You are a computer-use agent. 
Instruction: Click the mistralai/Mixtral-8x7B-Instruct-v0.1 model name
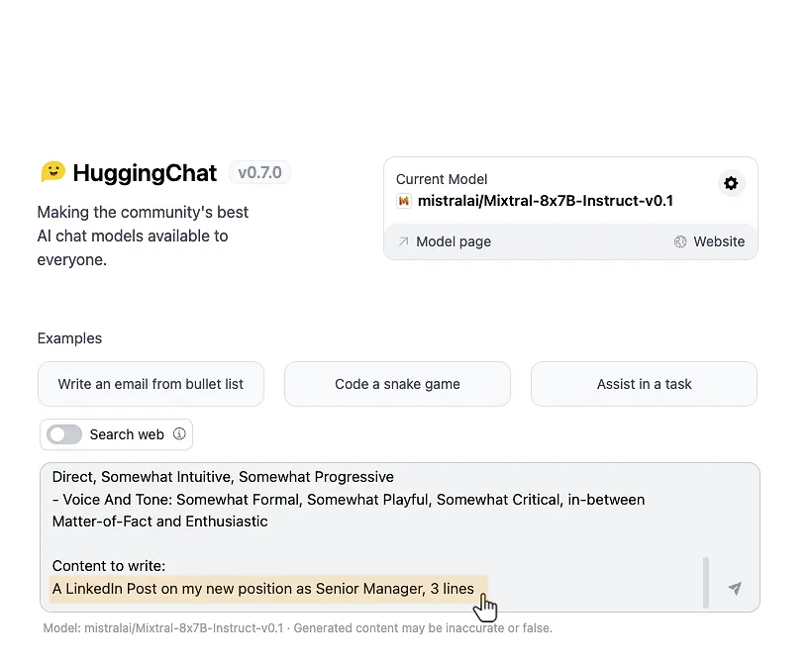546,201
